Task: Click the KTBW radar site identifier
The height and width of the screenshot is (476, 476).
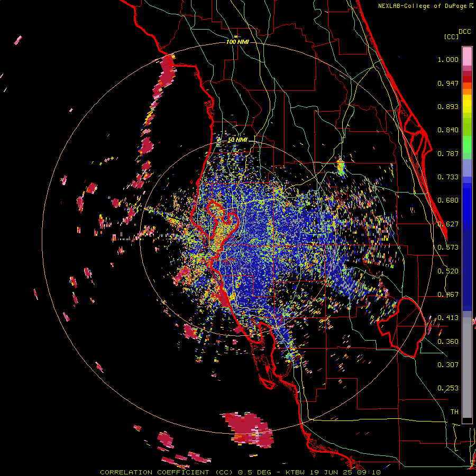Action: 295,472
